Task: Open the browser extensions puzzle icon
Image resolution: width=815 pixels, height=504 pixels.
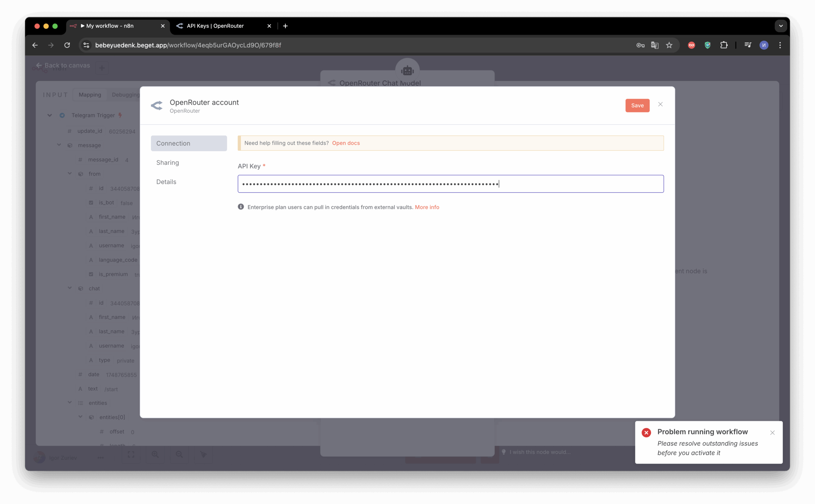Action: [724, 45]
